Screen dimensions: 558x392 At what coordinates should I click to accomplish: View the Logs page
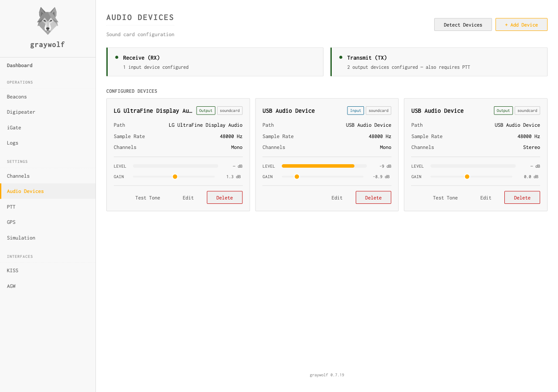pyautogui.click(x=12, y=142)
